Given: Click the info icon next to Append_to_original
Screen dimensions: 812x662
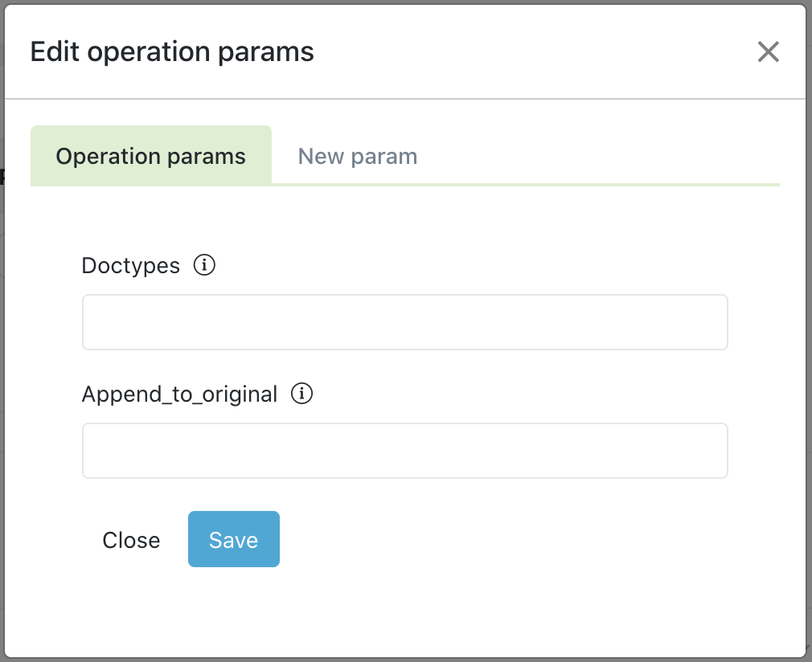Looking at the screenshot, I should [x=301, y=394].
